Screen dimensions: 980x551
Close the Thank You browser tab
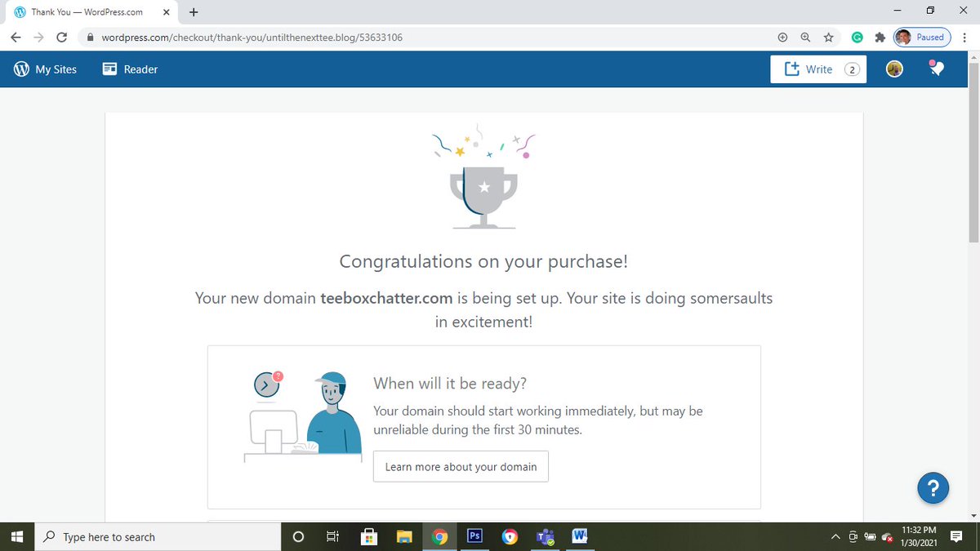pos(166,12)
